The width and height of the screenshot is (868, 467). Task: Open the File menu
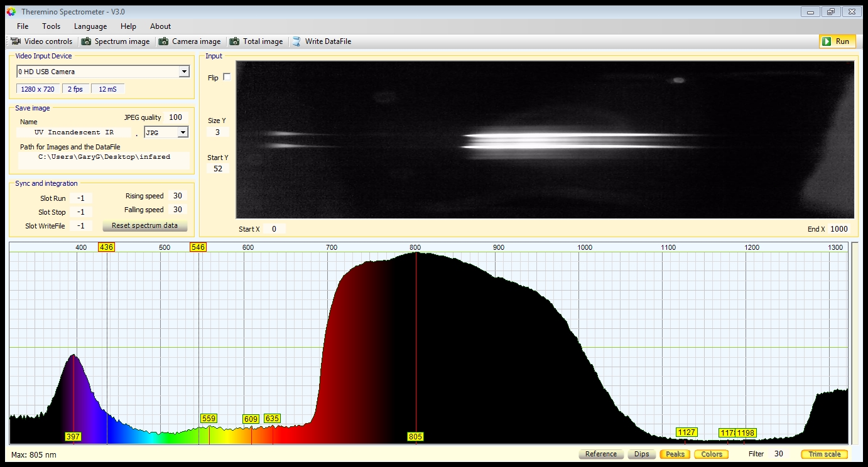click(x=23, y=26)
